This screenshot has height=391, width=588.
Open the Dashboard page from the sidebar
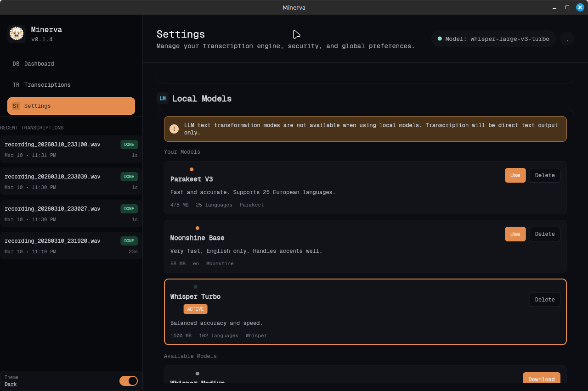39,63
